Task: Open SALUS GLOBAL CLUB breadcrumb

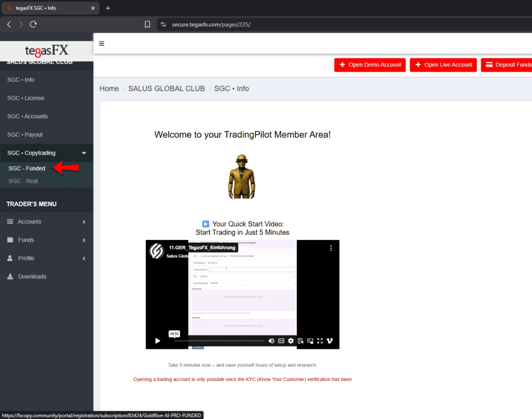Action: tap(167, 88)
